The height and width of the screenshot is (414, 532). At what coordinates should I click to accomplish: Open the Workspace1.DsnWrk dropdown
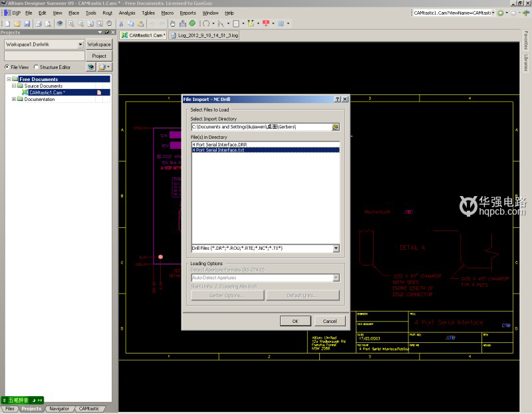[x=80, y=45]
